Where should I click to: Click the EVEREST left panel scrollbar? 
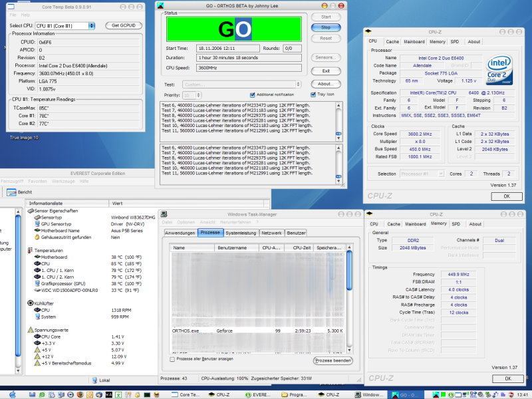(x=18, y=291)
